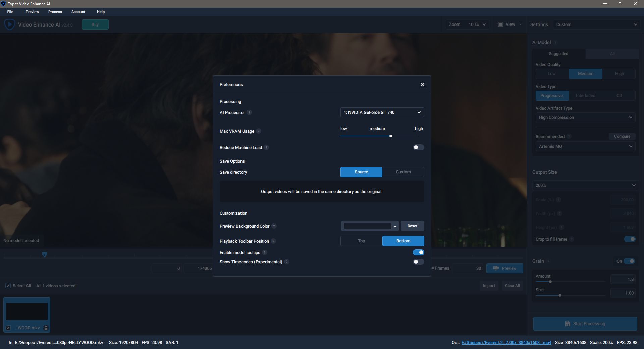This screenshot has height=349, width=644.
Task: Open the Settings Custom preset dropdown
Action: click(596, 24)
